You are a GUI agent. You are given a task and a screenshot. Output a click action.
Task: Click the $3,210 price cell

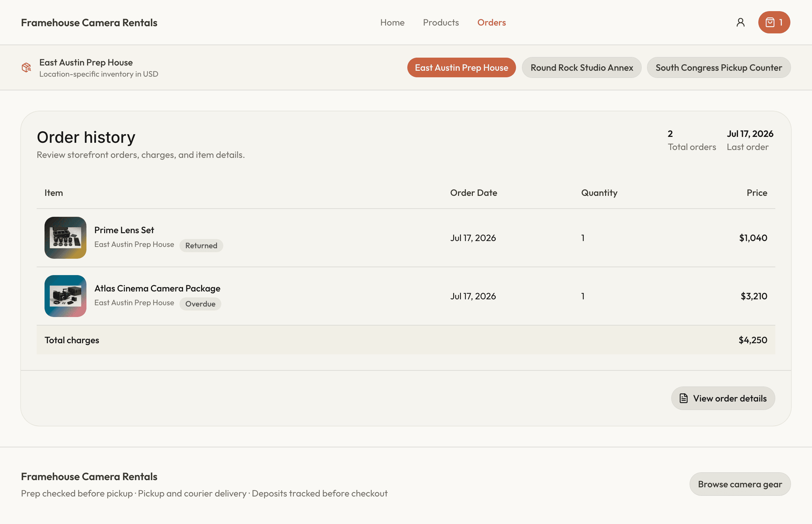(x=753, y=296)
